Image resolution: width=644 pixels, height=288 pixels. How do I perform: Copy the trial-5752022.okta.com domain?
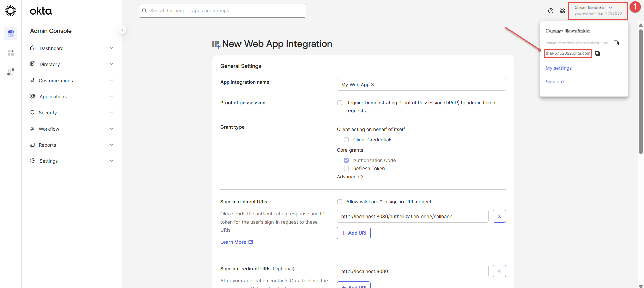pyautogui.click(x=597, y=53)
